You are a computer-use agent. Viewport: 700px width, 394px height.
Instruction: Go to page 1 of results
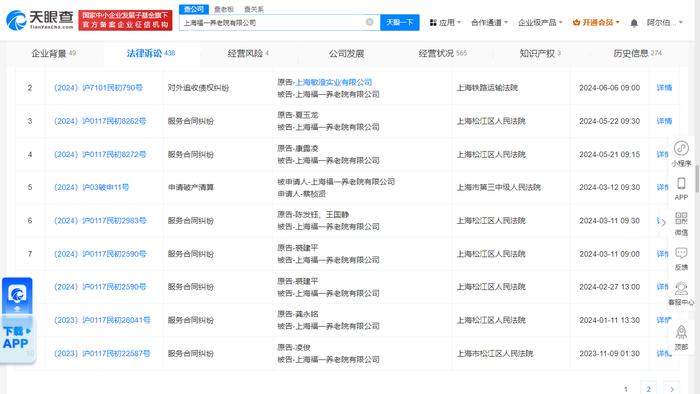click(x=626, y=389)
